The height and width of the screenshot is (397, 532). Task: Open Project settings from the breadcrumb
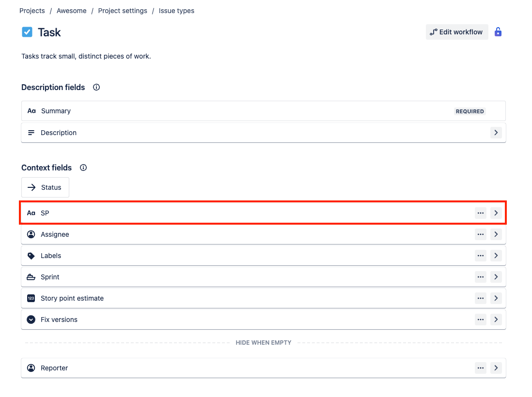point(123,10)
